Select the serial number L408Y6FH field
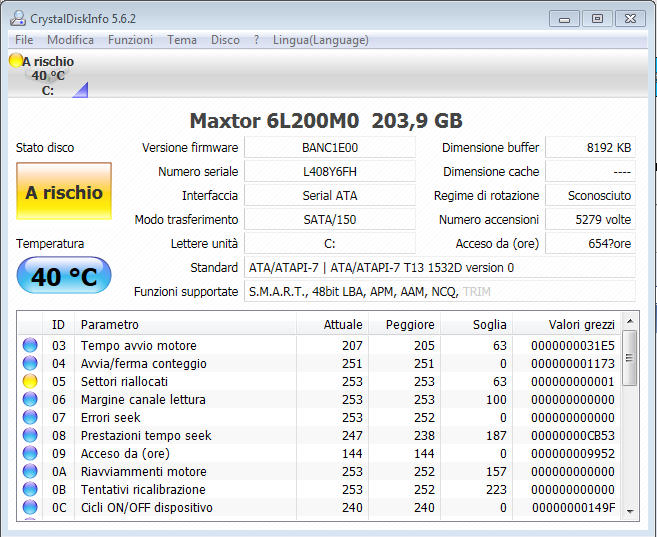The height and width of the screenshot is (537, 657). [x=330, y=171]
